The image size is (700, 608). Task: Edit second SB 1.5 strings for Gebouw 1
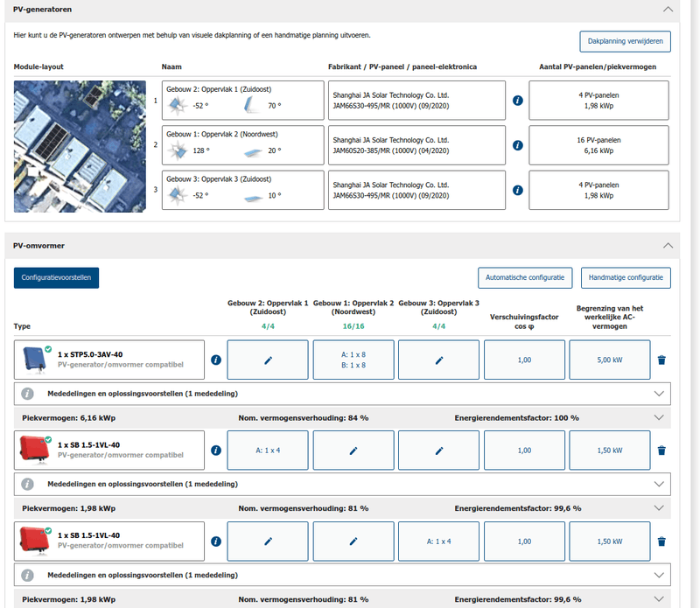(353, 542)
